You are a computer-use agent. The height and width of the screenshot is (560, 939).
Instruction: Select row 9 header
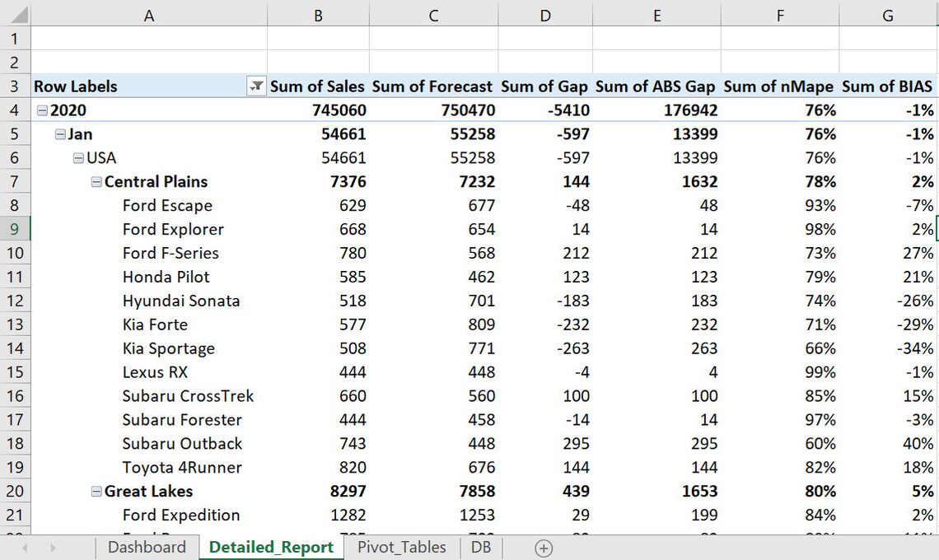point(15,229)
